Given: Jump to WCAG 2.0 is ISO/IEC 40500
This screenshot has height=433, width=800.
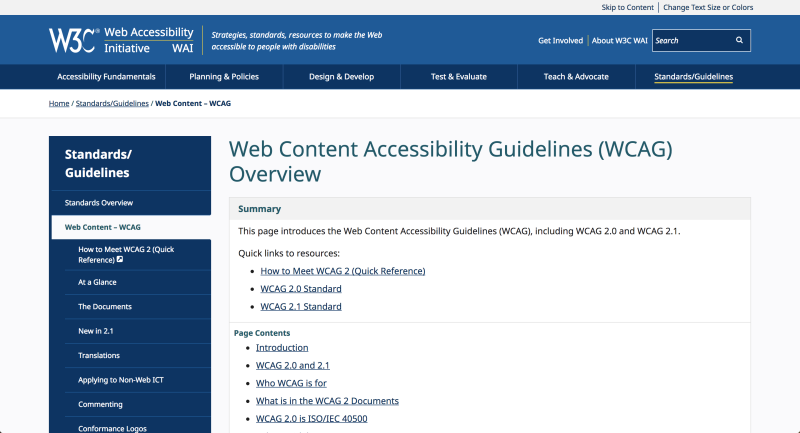Looking at the screenshot, I should pyautogui.click(x=311, y=419).
